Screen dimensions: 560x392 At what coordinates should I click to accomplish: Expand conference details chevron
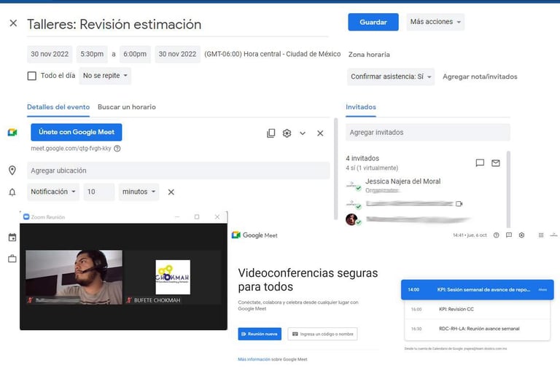[303, 133]
